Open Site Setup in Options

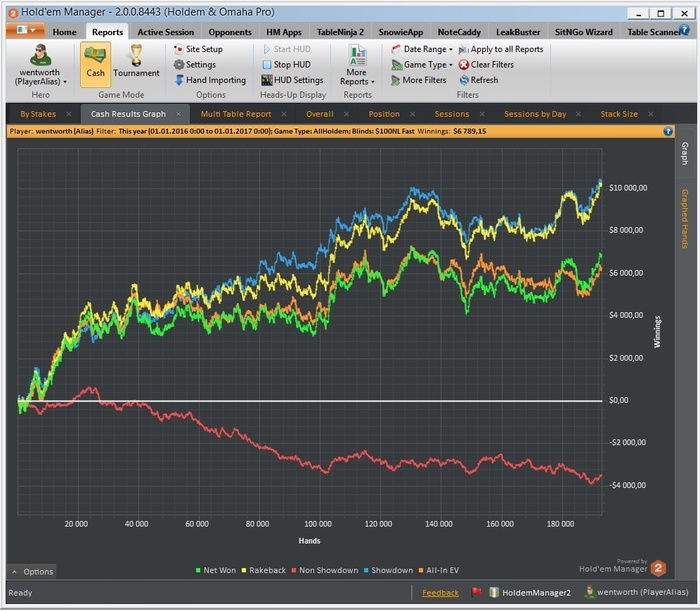pyautogui.click(x=203, y=49)
